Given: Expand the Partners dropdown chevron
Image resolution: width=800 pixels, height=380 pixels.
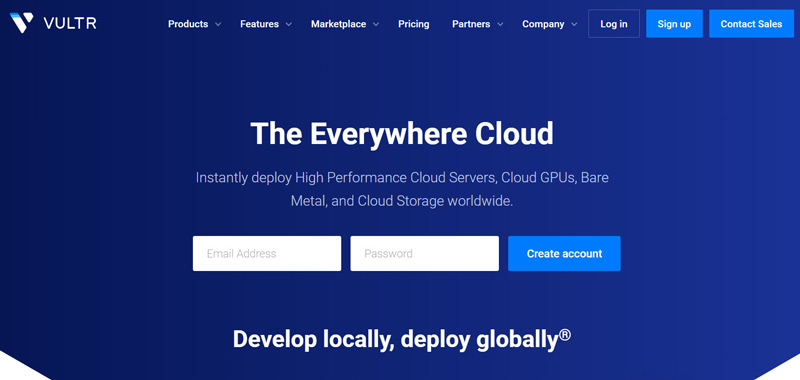Looking at the screenshot, I should (x=500, y=24).
